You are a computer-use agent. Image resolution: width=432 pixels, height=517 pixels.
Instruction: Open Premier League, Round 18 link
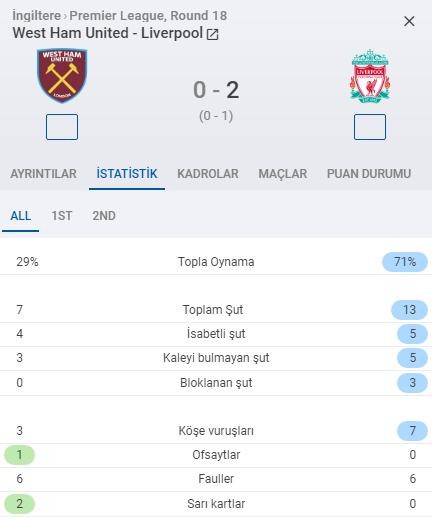(x=148, y=16)
